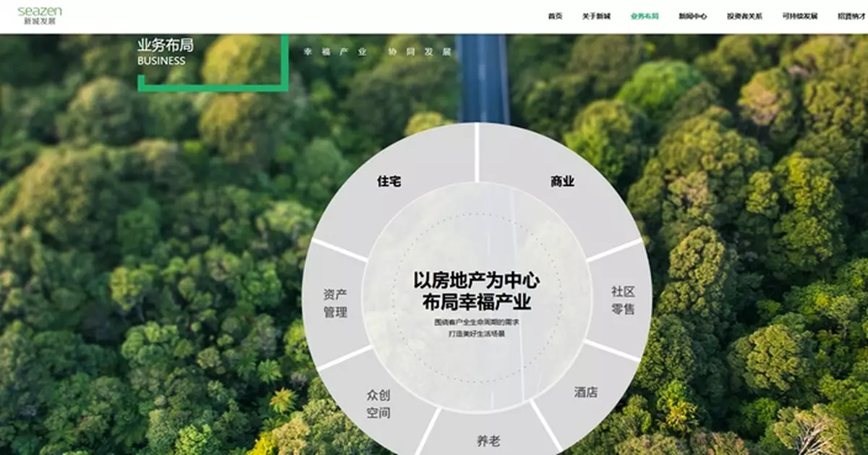The image size is (868, 455).
Task: Navigate to 投资者关系 page
Action: [x=744, y=16]
